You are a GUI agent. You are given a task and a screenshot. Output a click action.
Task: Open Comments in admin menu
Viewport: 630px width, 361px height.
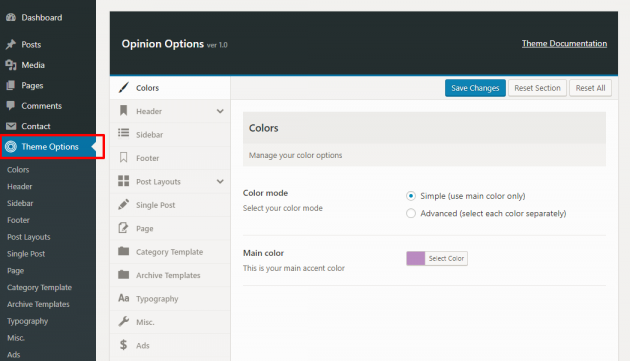pos(48,106)
